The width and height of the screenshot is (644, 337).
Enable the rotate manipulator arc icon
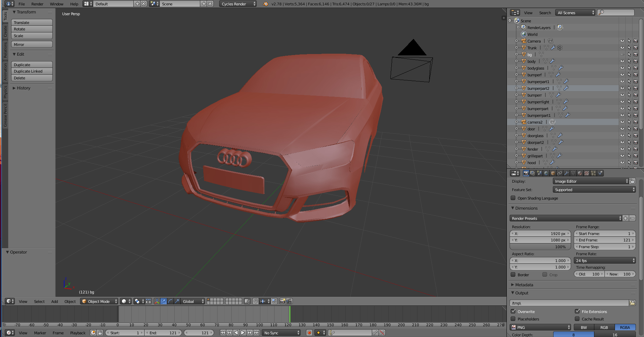tap(170, 301)
